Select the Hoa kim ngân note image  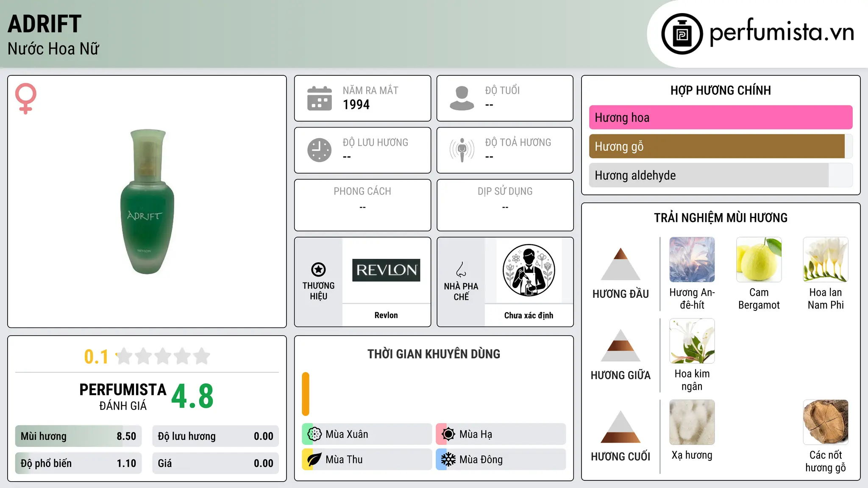692,341
